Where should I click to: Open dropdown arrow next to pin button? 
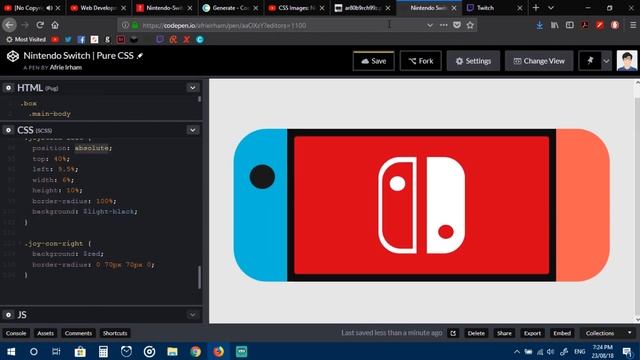pyautogui.click(x=606, y=61)
